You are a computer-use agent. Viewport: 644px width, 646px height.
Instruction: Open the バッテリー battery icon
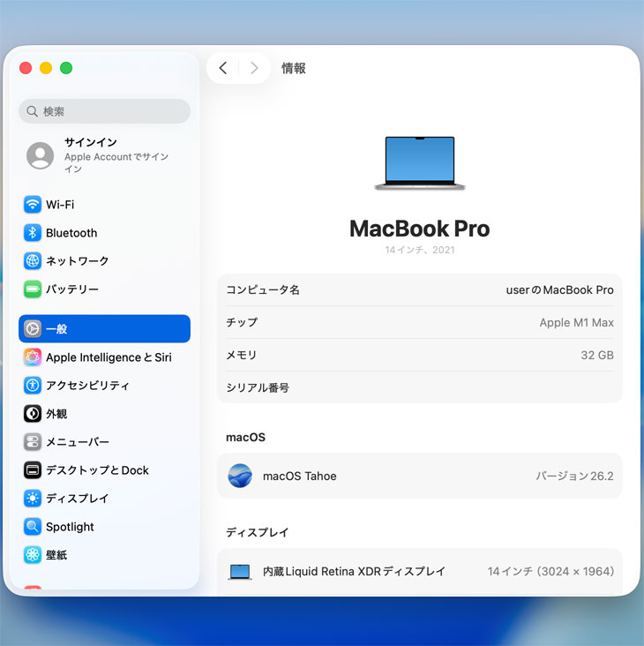[x=33, y=289]
